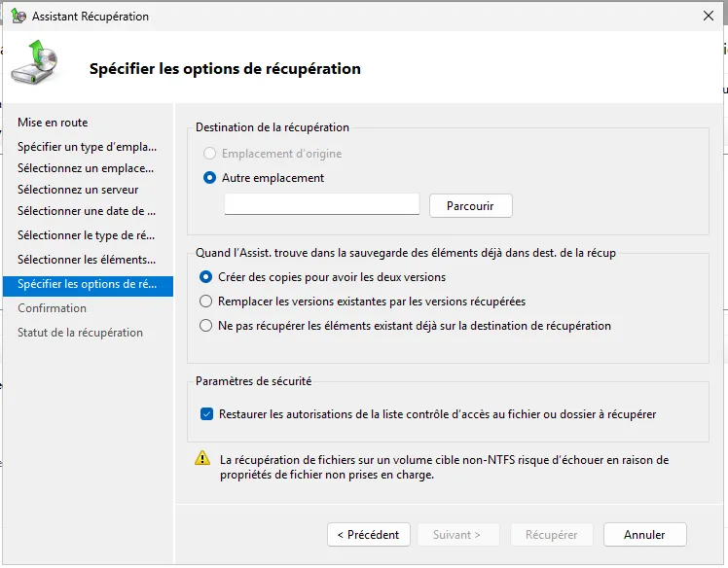Select 'Ne pas récupérer les éléments existant' option
Image resolution: width=728 pixels, height=568 pixels.
click(x=205, y=326)
